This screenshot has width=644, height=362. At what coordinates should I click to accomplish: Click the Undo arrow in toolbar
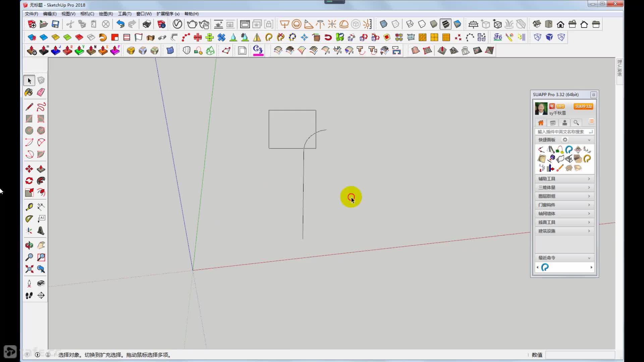point(120,24)
